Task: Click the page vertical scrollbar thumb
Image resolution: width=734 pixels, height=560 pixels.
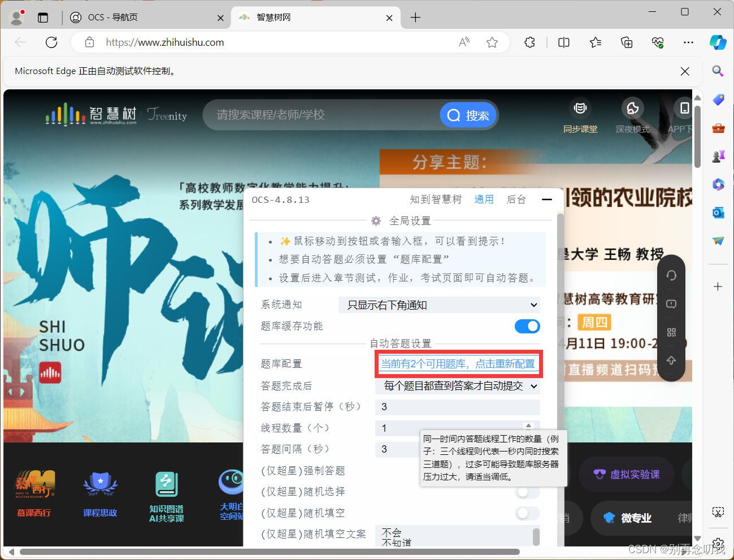Action: [x=697, y=136]
